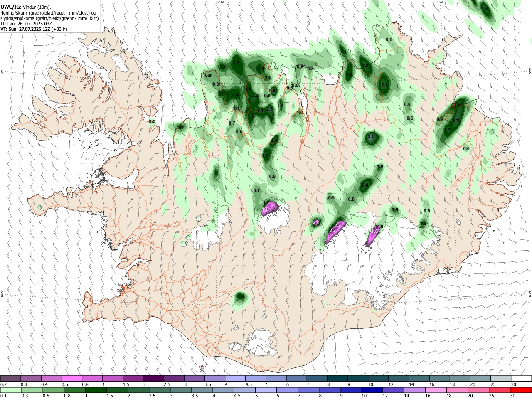Click the palest green rain swatch between 0.1 and 0.3
The image size is (532, 399).
coord(11,390)
